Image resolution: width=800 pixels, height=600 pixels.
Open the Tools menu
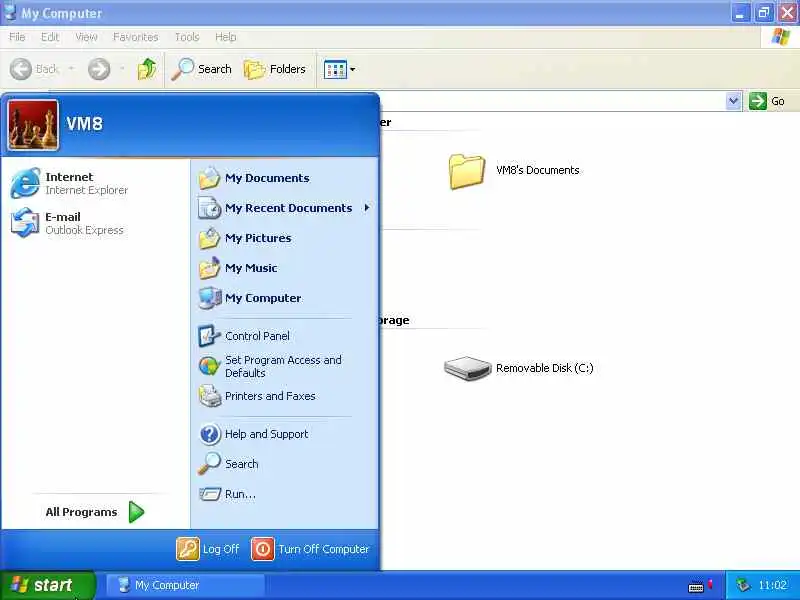(x=187, y=37)
